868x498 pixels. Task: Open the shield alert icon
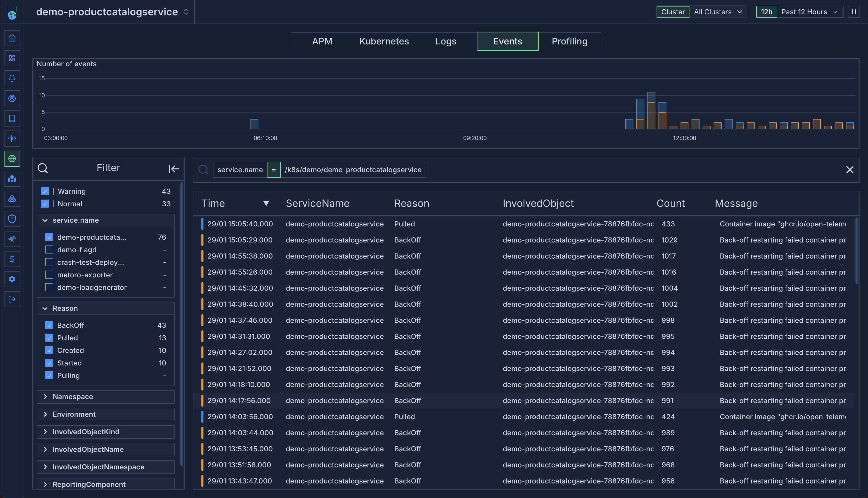point(12,219)
